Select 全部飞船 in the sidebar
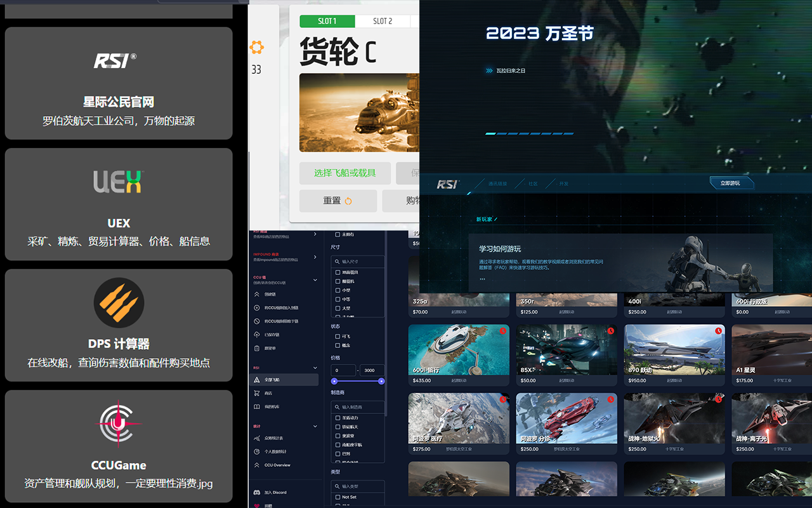The image size is (812, 508). pos(284,380)
